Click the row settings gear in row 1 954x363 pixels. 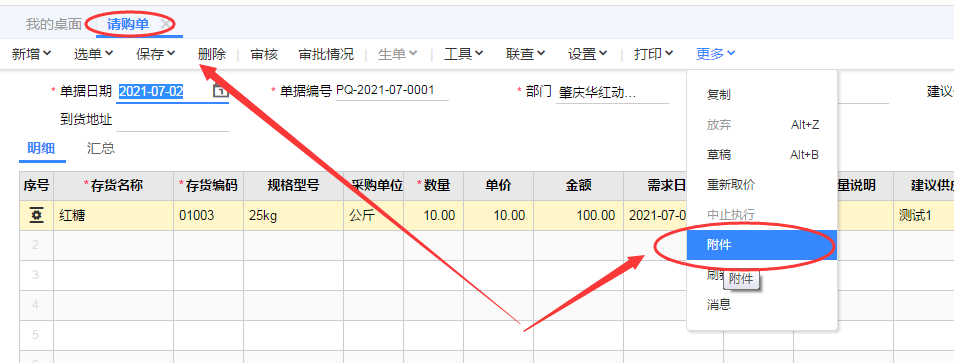point(37,215)
